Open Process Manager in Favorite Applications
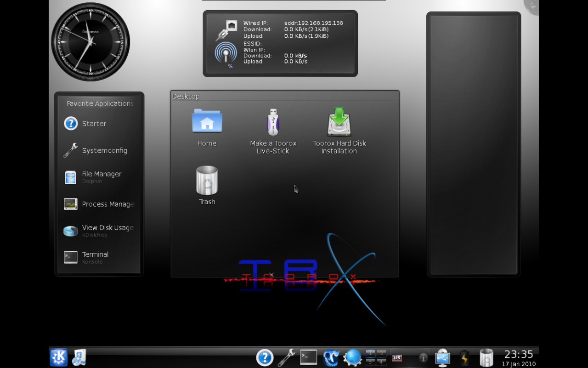 tap(99, 204)
